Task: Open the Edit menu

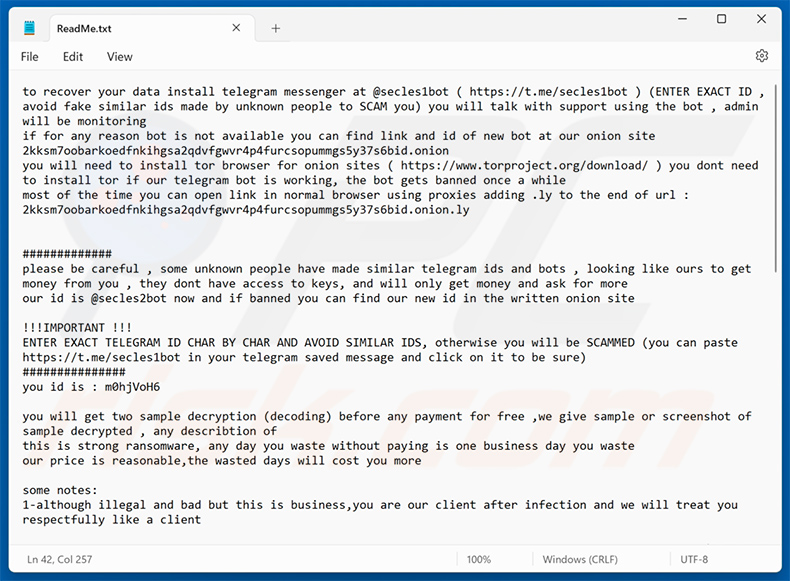Action: [73, 56]
